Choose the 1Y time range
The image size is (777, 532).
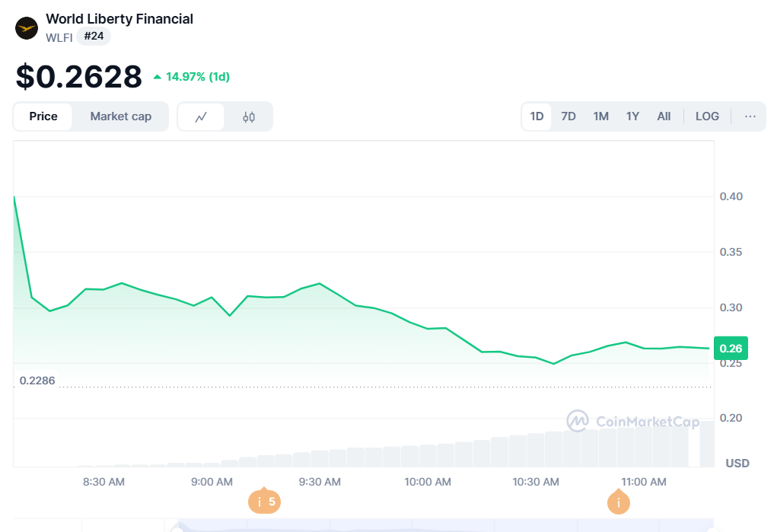click(x=633, y=116)
